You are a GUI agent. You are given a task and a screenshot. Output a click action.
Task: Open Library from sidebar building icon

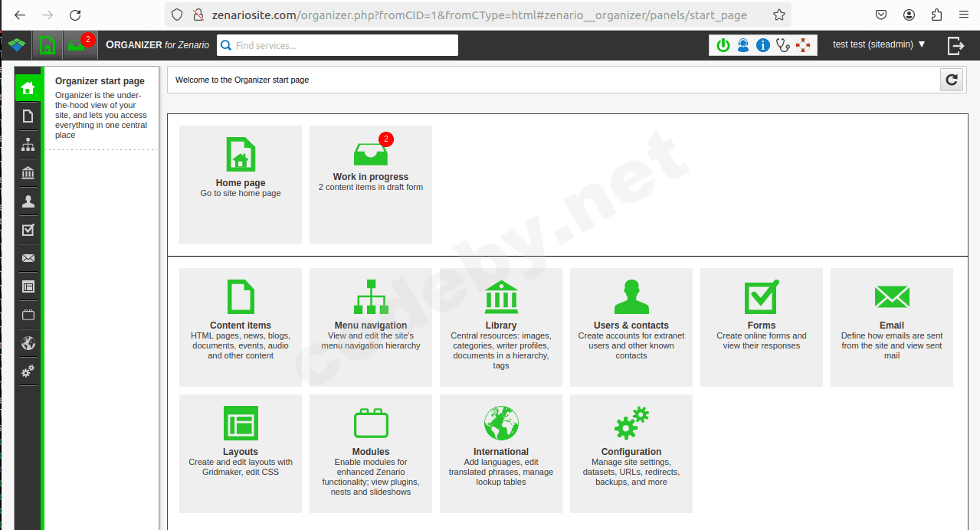point(28,173)
